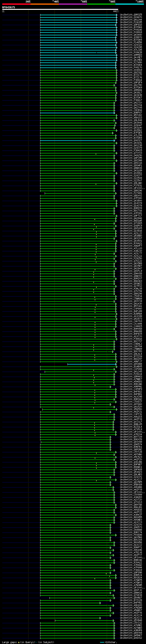Open UniRef100_Q43440 entry
The height and width of the screenshot is (644, 146).
(x=131, y=35)
